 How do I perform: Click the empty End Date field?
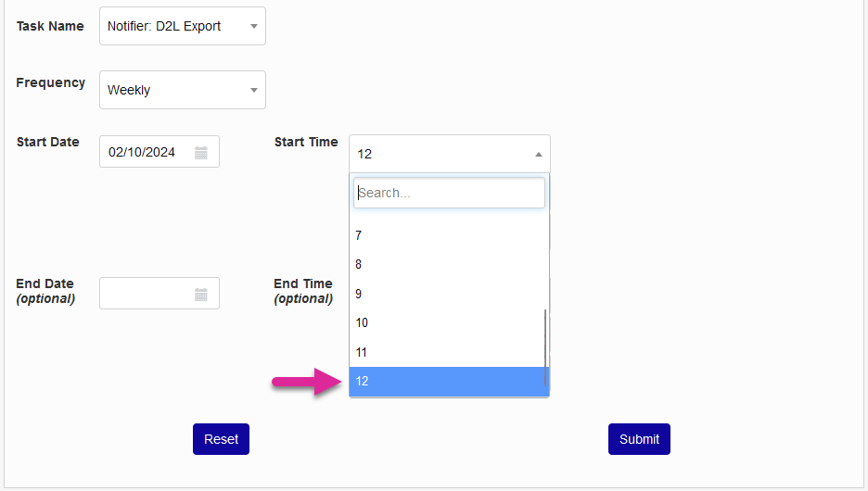pyautogui.click(x=144, y=295)
